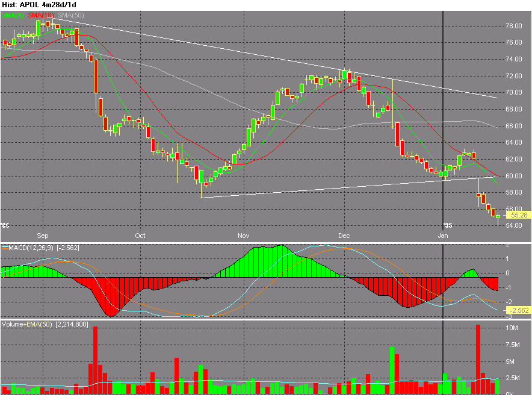Select the Jan label on the time axis

point(444,236)
